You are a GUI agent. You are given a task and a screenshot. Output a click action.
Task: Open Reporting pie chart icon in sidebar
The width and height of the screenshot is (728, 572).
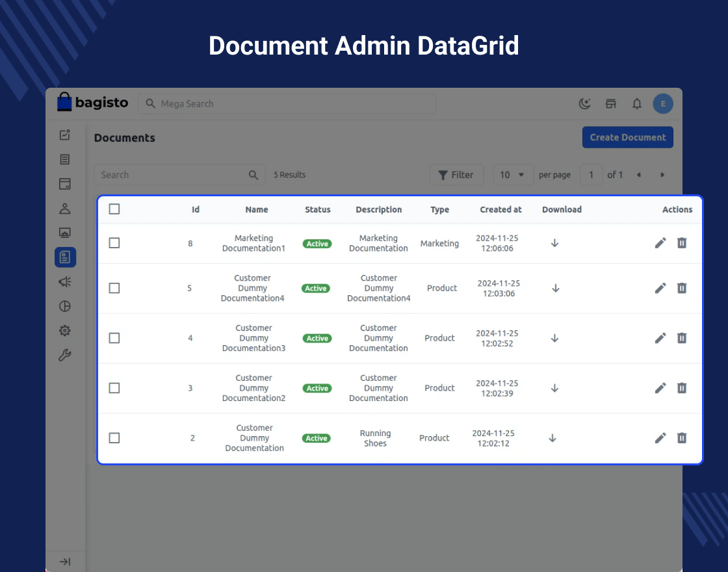tap(65, 306)
